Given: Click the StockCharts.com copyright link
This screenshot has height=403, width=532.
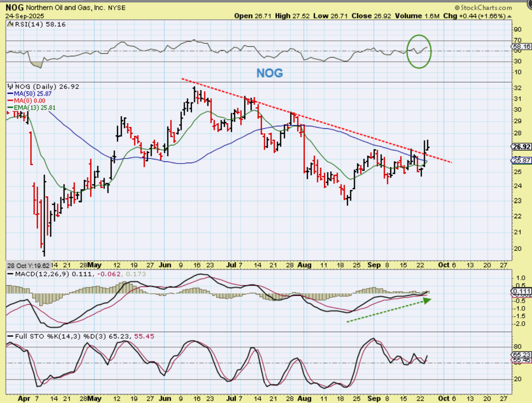Looking at the screenshot, I should point(482,8).
